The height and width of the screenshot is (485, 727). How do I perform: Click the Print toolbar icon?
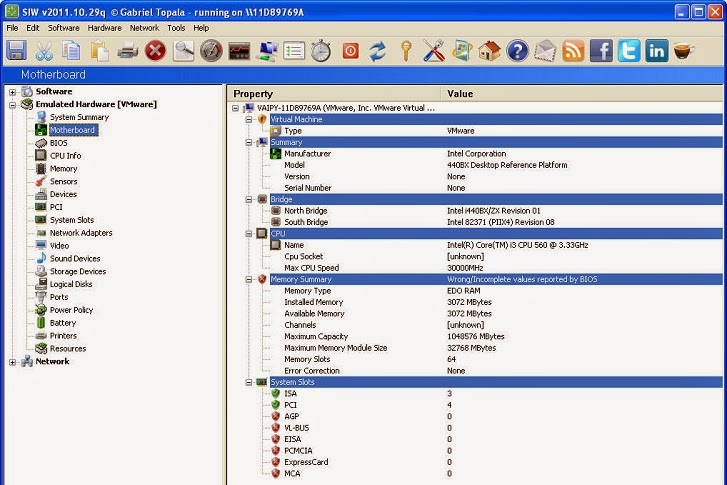point(128,51)
